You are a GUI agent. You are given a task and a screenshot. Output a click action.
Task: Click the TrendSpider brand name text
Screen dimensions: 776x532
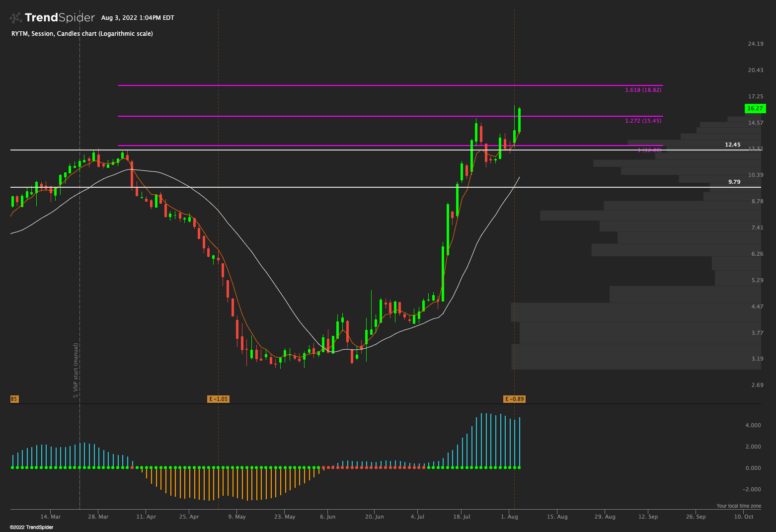60,18
